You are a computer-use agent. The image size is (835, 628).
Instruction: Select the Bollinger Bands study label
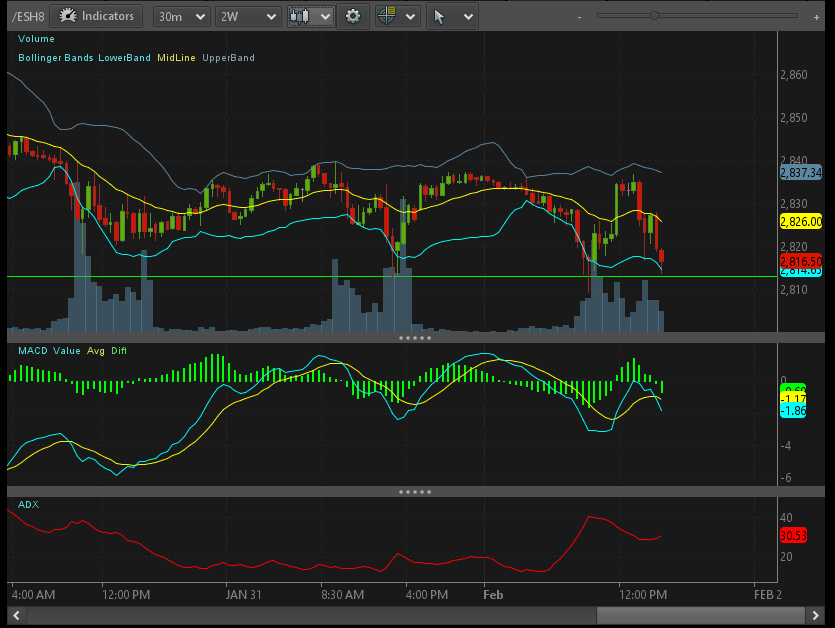(57, 58)
